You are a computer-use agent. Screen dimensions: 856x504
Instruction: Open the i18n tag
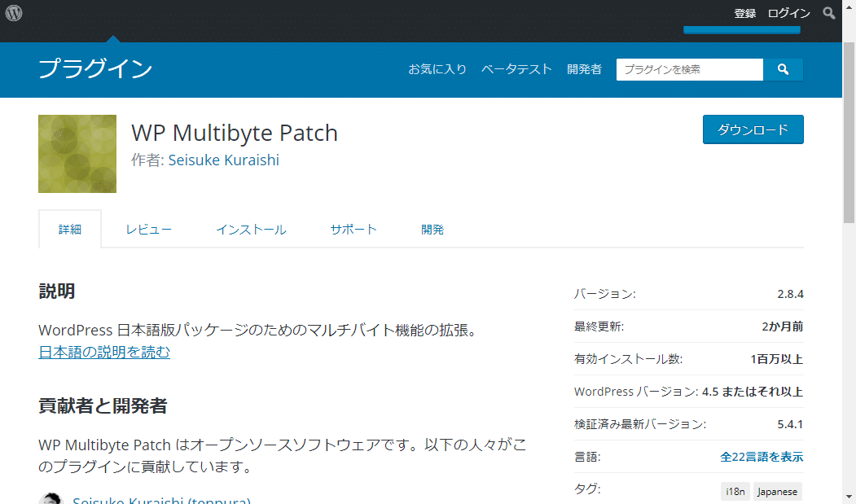735,492
